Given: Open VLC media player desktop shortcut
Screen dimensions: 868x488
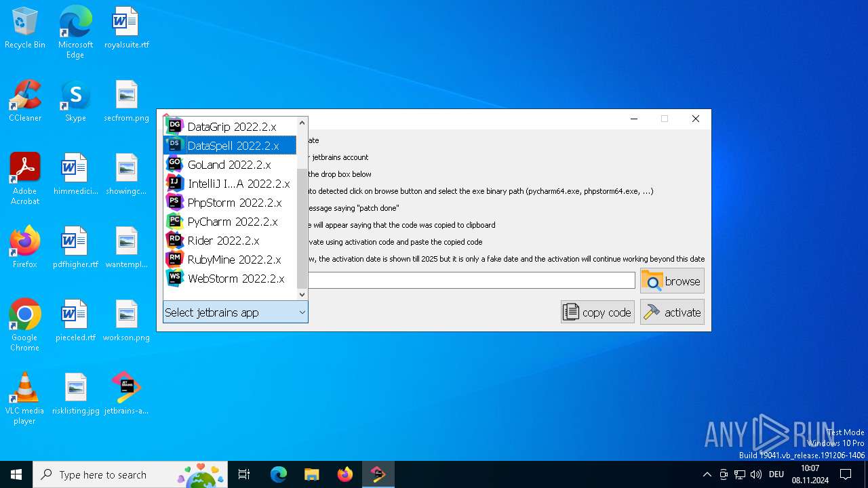Looking at the screenshot, I should pos(25,399).
